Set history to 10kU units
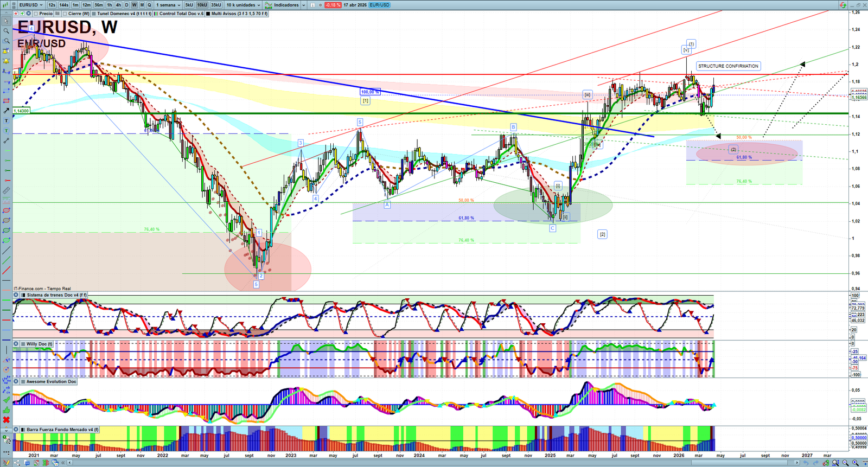Viewport: 868px width, 467px height. click(202, 5)
